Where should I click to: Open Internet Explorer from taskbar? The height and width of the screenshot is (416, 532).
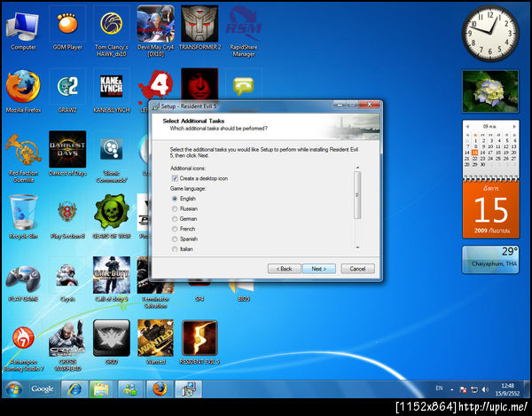click(74, 389)
